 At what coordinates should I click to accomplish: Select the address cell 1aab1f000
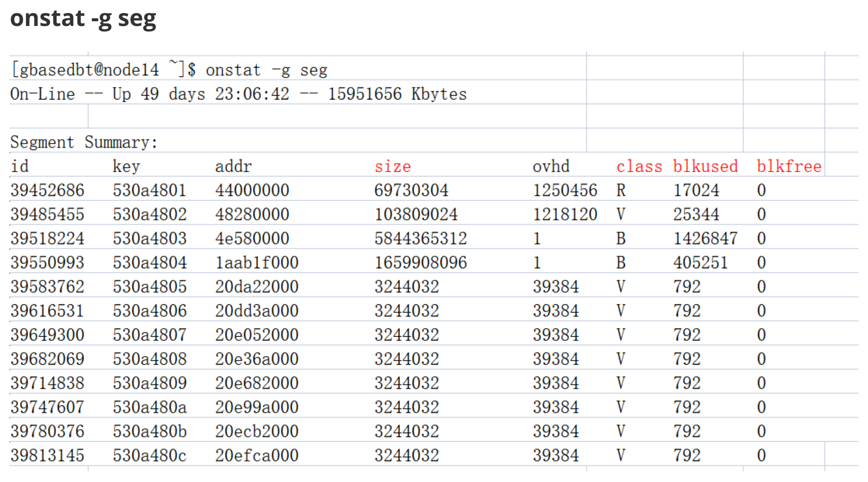[257, 263]
